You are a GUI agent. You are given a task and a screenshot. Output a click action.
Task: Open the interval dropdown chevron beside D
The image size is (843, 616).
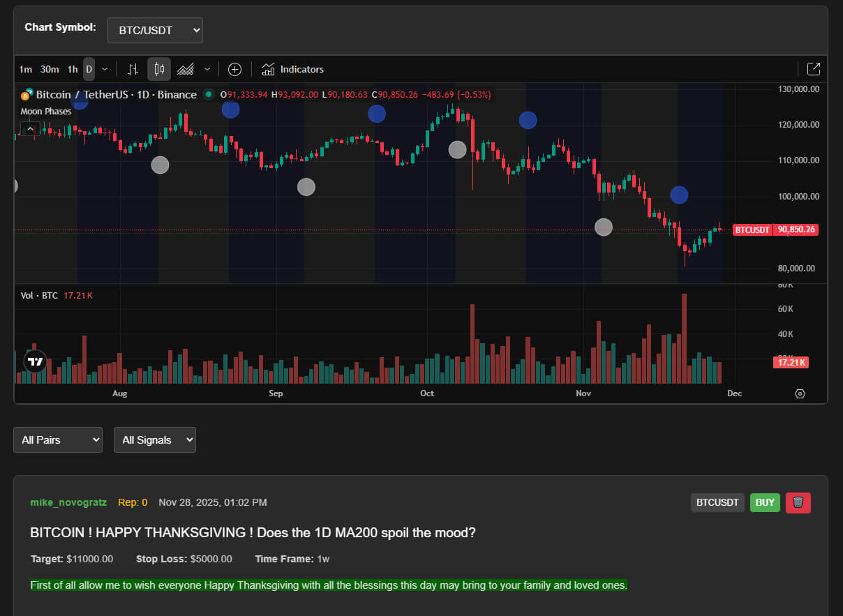click(104, 69)
